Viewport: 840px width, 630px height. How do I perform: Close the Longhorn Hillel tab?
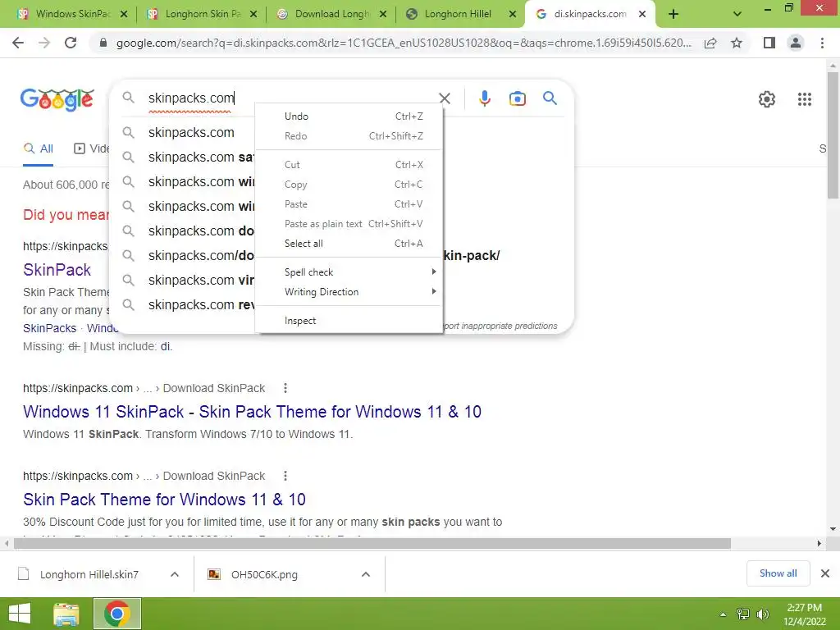[x=513, y=15]
